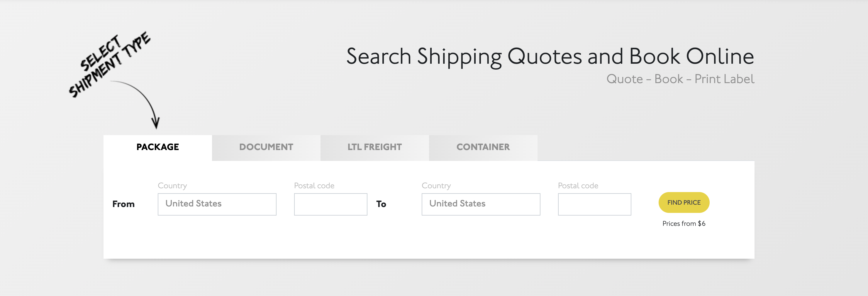Click the Search Shipping Quotes heading
This screenshot has height=296, width=868.
(549, 56)
